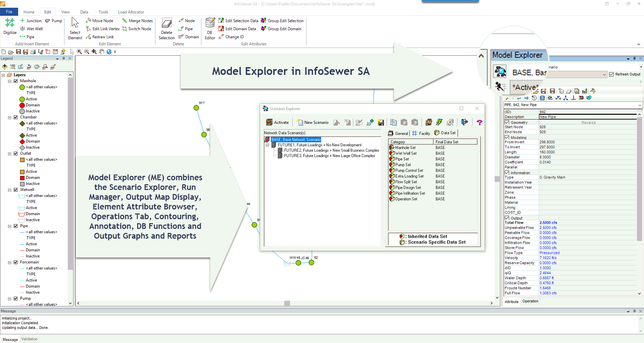Click the Activate scenario icon
The width and height of the screenshot is (644, 343).
click(x=269, y=122)
